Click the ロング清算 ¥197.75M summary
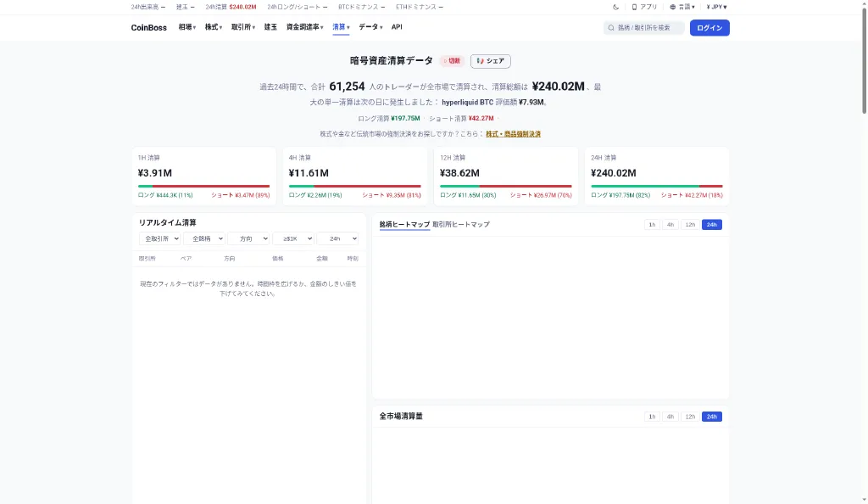The width and height of the screenshot is (868, 504). tap(388, 119)
